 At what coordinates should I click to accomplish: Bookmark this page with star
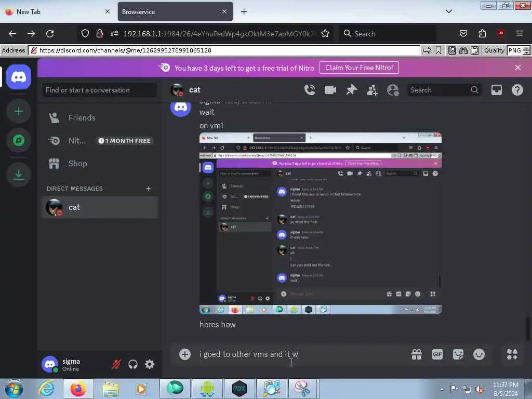(325, 34)
